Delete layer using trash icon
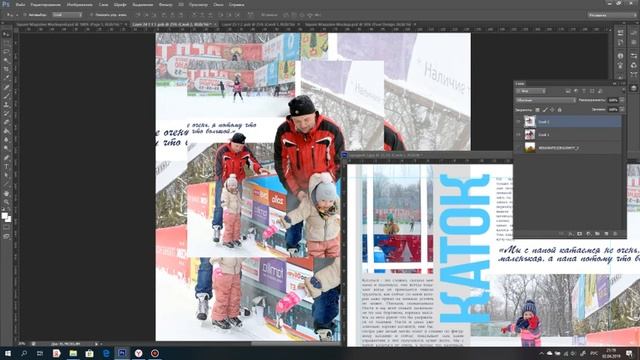Viewport: 640px width, 360px height. (x=615, y=233)
